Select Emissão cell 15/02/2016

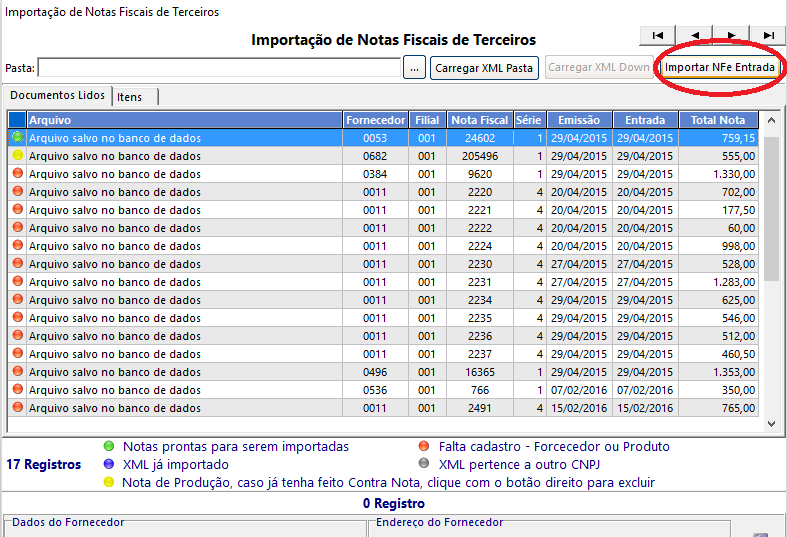click(579, 408)
